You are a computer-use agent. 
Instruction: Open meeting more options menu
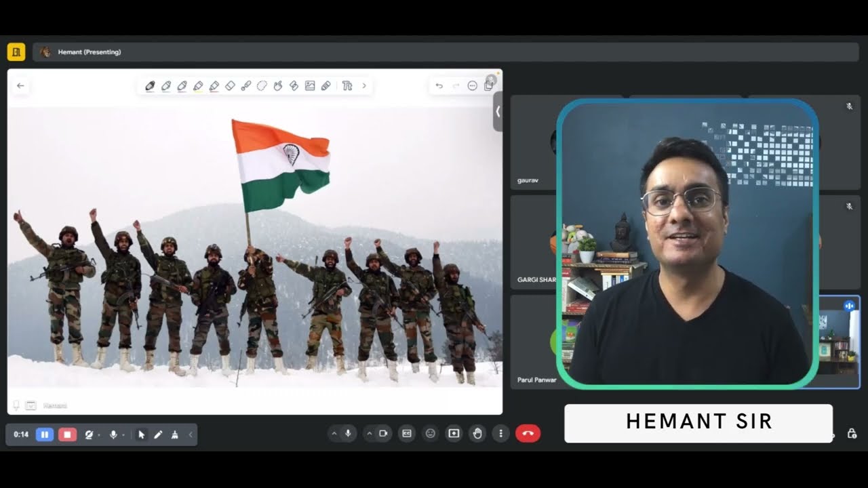point(500,434)
